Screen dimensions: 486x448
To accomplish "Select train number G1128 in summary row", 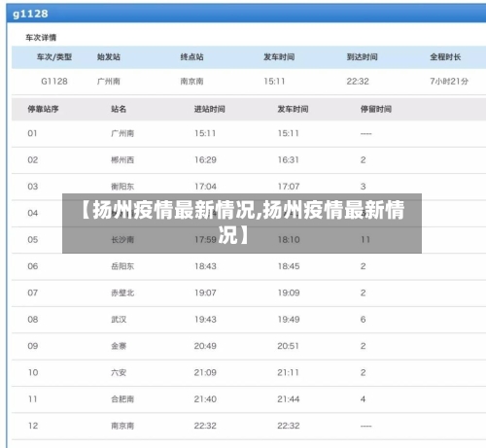I will tap(54, 81).
